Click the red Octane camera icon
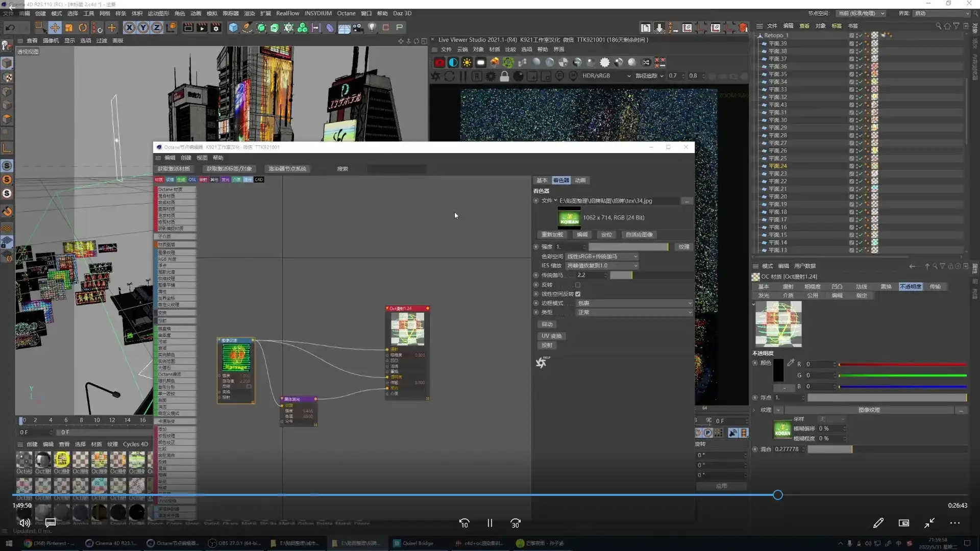 point(439,62)
